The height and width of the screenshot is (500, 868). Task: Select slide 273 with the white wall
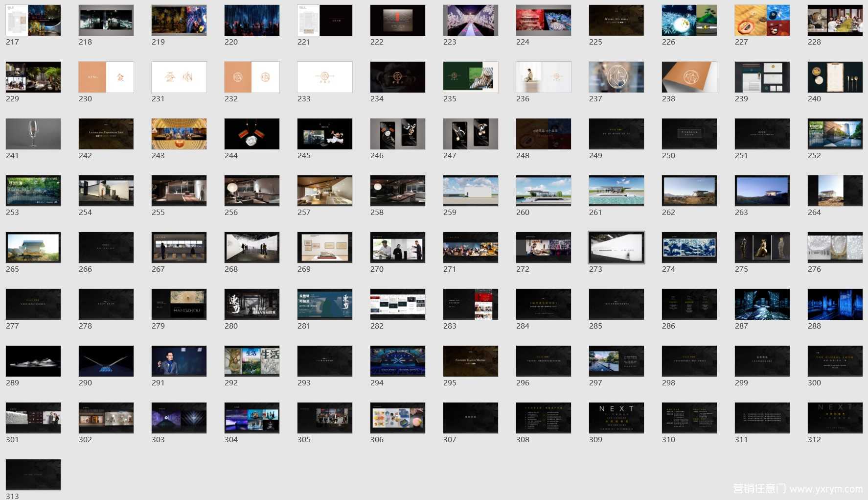616,247
